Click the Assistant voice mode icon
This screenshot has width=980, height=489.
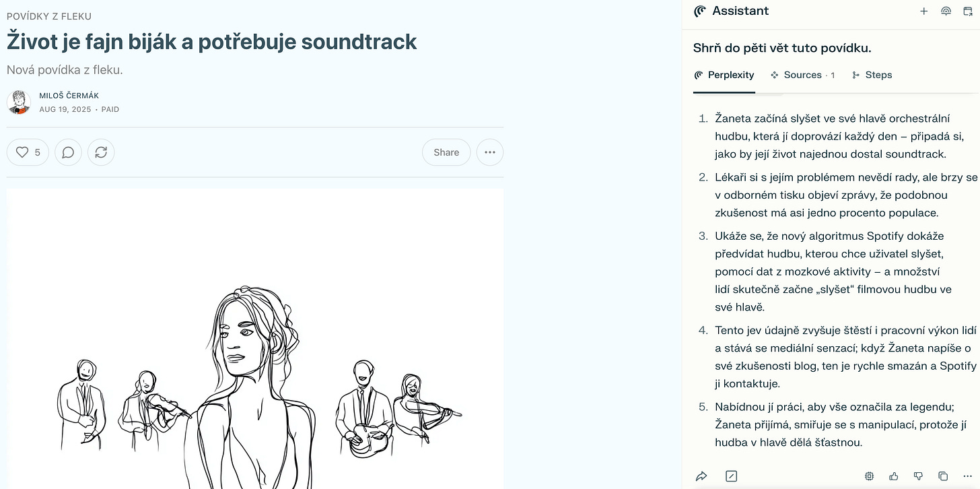(946, 11)
